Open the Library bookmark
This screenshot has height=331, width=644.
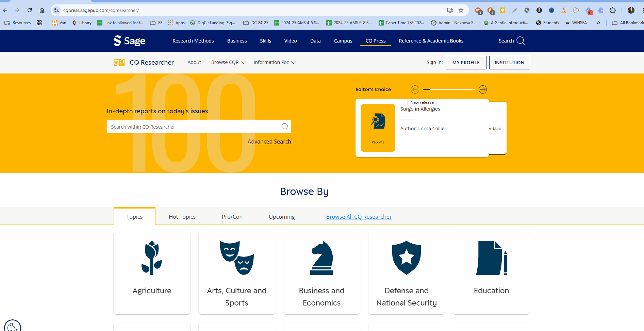(82, 23)
